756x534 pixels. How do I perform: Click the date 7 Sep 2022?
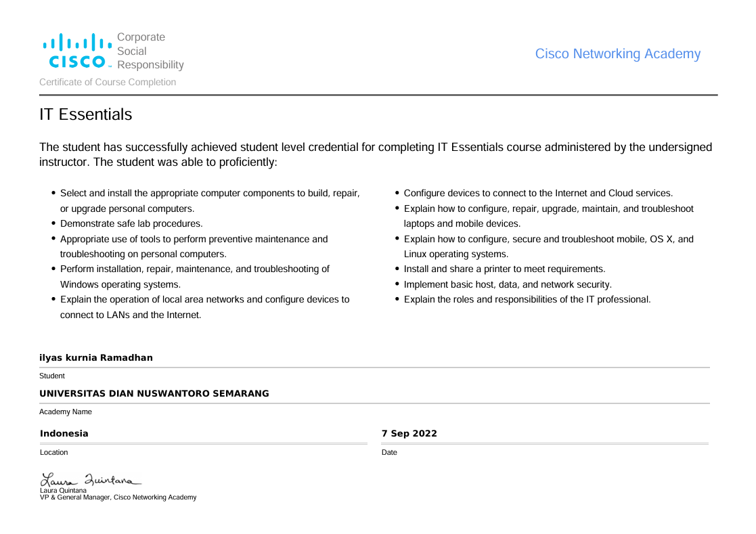click(x=409, y=434)
